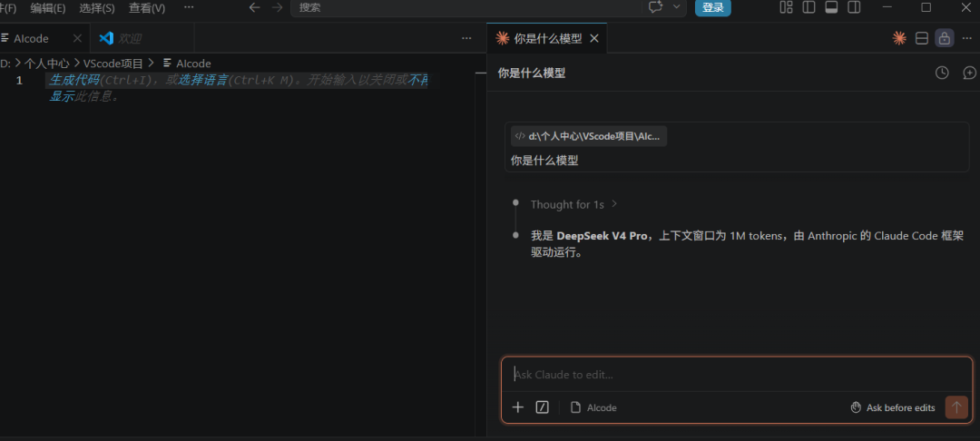Open the 查看(V) menu
The height and width of the screenshot is (441, 980).
pos(147,7)
